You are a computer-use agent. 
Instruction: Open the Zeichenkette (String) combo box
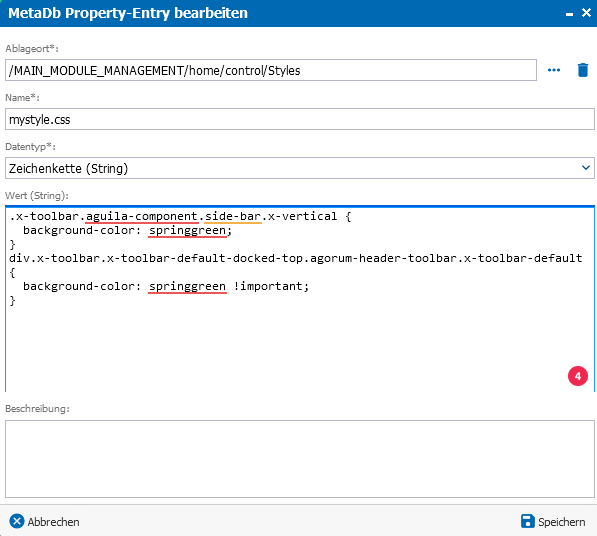coord(300,168)
